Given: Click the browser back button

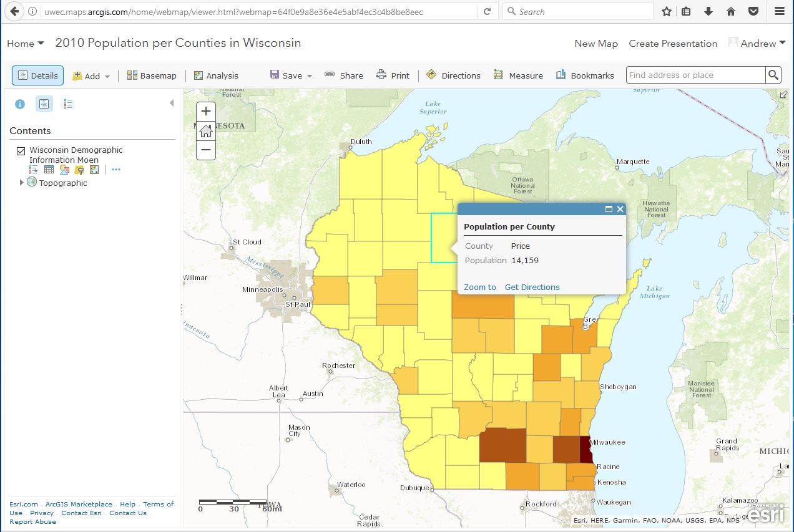Looking at the screenshot, I should (x=14, y=11).
